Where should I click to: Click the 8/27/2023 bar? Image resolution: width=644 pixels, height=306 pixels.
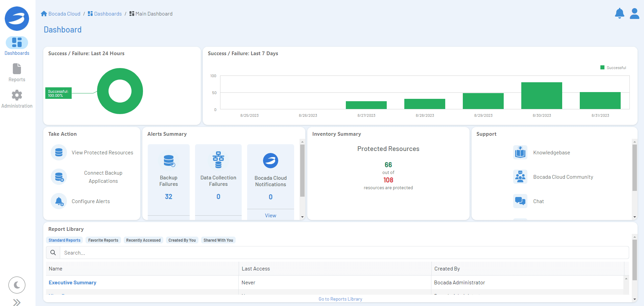(x=366, y=105)
